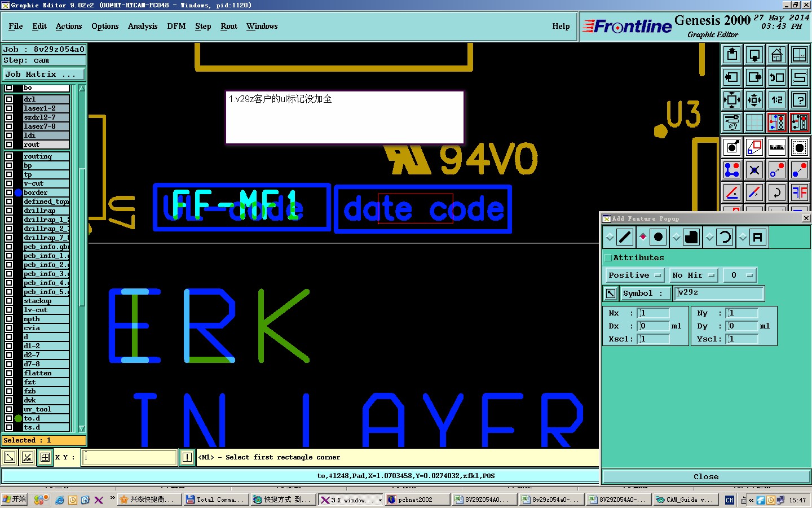Toggle the to.d layer checkbox
This screenshot has width=812, height=508.
click(x=9, y=418)
